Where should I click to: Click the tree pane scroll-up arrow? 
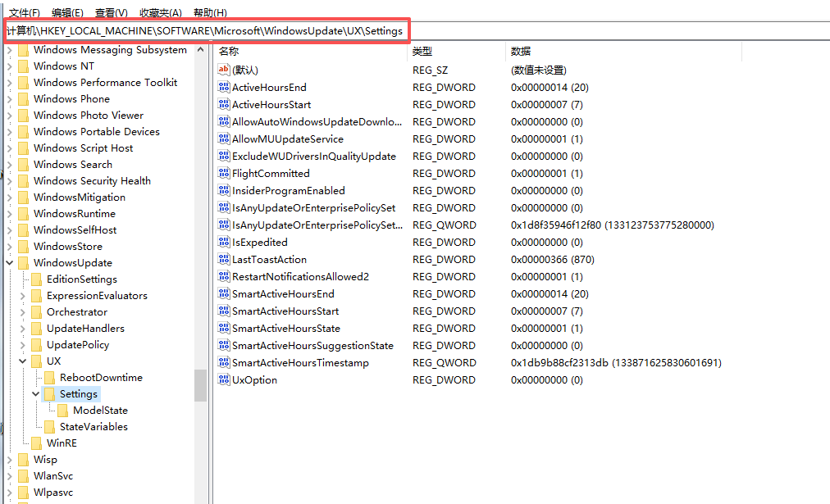201,50
